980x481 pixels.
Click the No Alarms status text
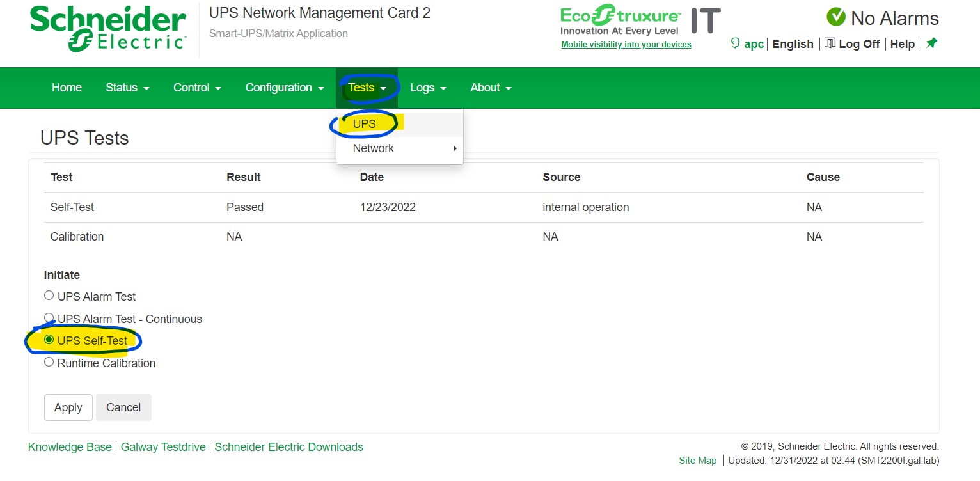click(x=895, y=18)
